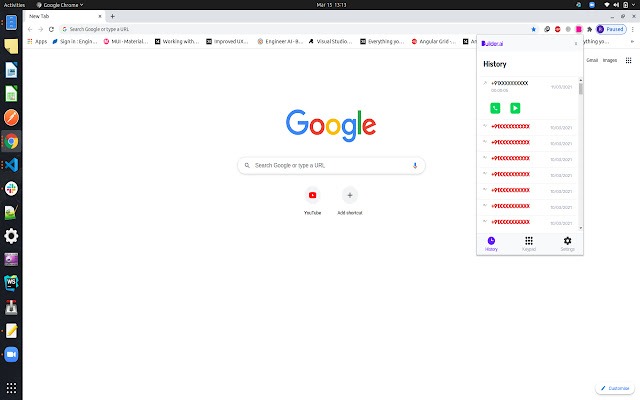Click the Chrome icon in the dock

point(11,141)
